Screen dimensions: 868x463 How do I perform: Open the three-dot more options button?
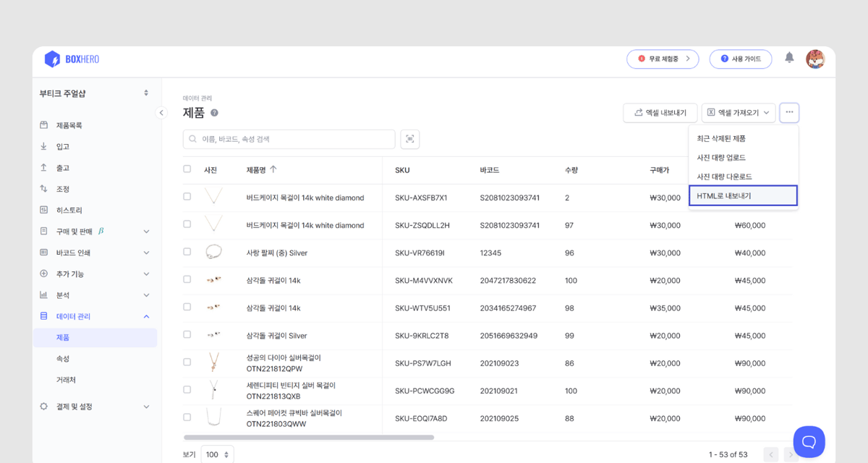(x=789, y=112)
